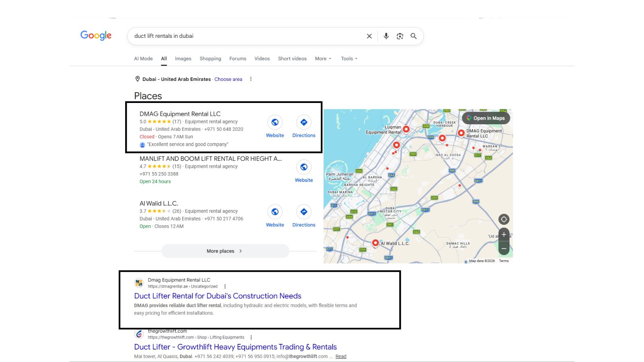Click the Al Walid L.L.C. map pin
644x362 pixels.
pos(375,243)
